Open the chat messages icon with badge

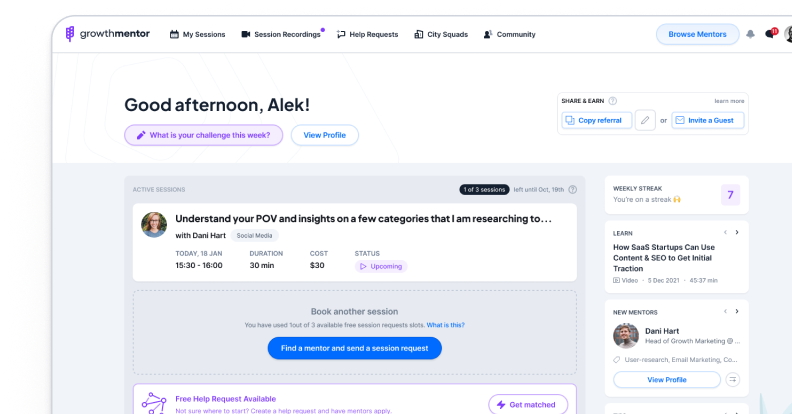pyautogui.click(x=770, y=34)
